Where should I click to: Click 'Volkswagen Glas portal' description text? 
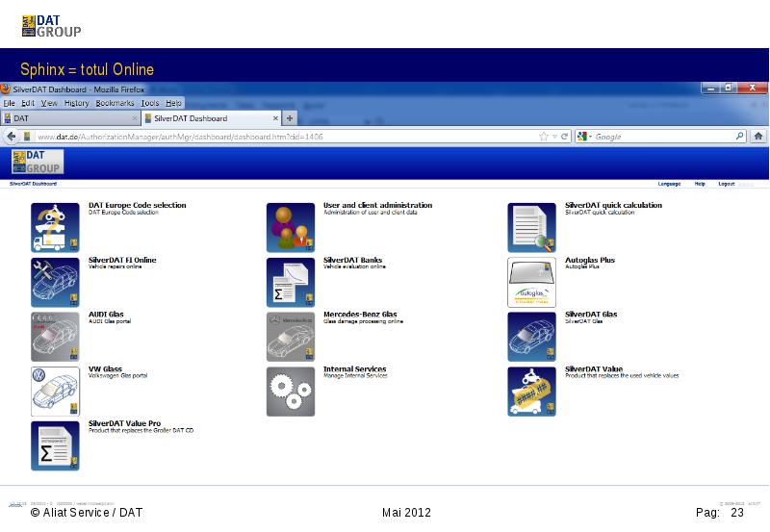click(x=117, y=375)
